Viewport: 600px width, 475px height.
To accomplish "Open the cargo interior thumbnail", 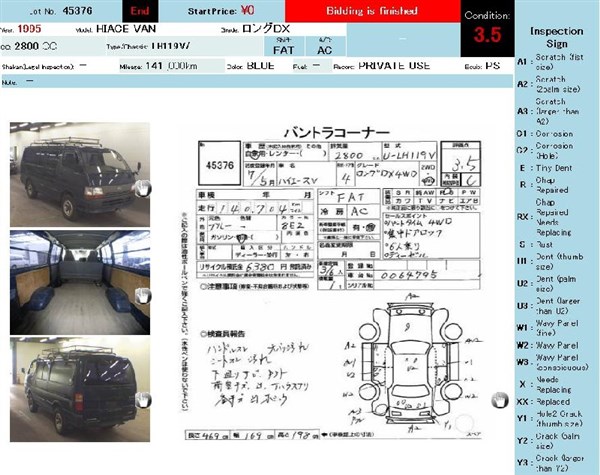I will click(x=80, y=282).
